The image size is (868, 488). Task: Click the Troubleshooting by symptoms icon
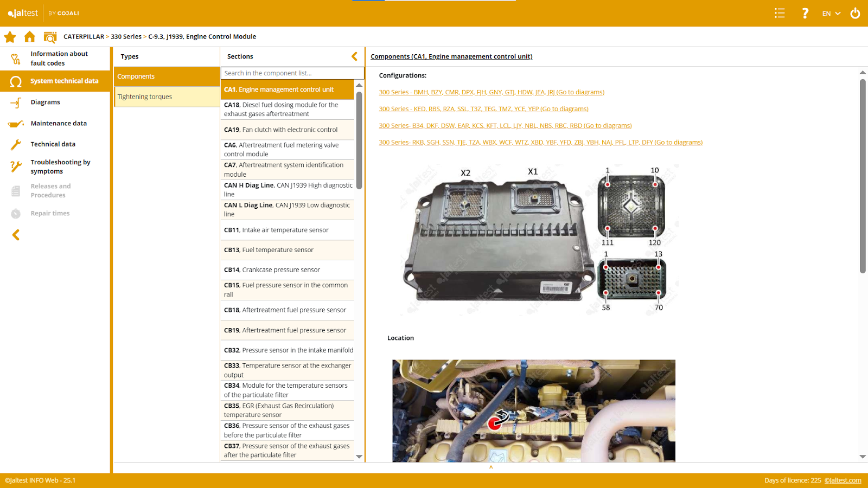16,166
